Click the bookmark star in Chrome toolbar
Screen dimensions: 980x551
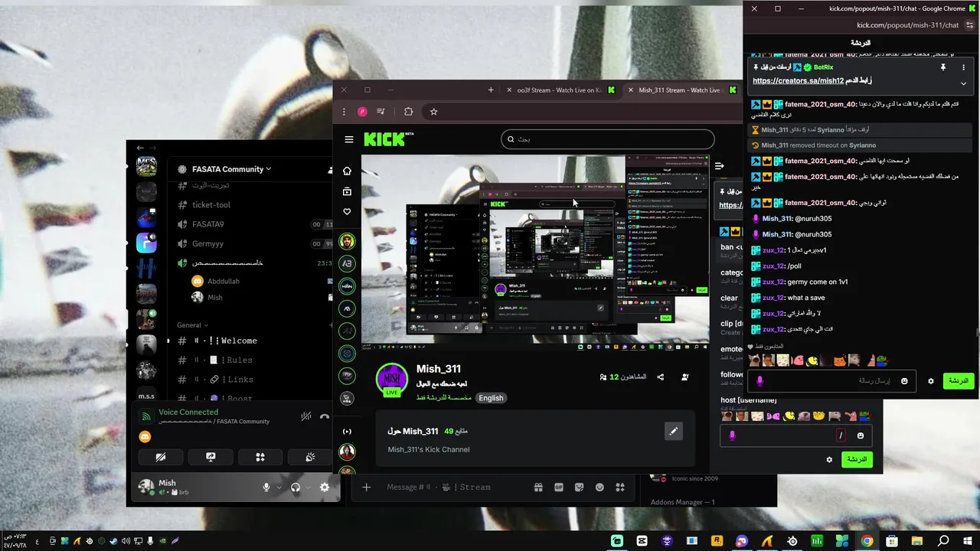[433, 112]
